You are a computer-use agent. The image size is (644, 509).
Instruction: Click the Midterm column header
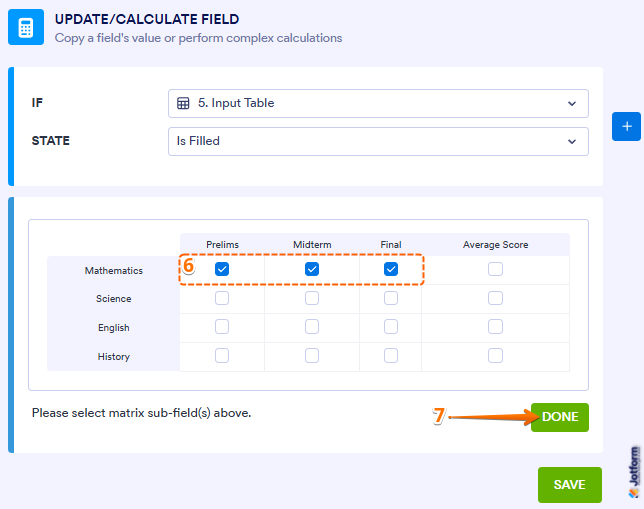(x=312, y=245)
